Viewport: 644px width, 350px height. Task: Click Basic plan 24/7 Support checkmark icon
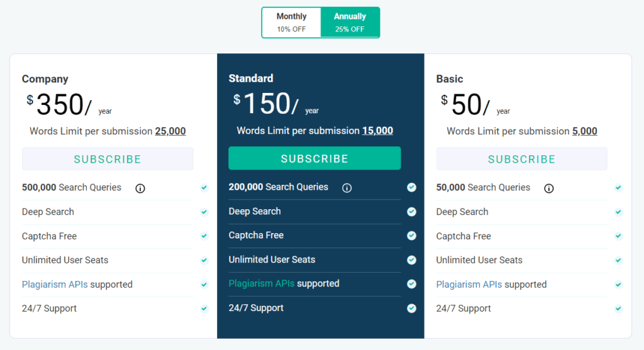618,309
